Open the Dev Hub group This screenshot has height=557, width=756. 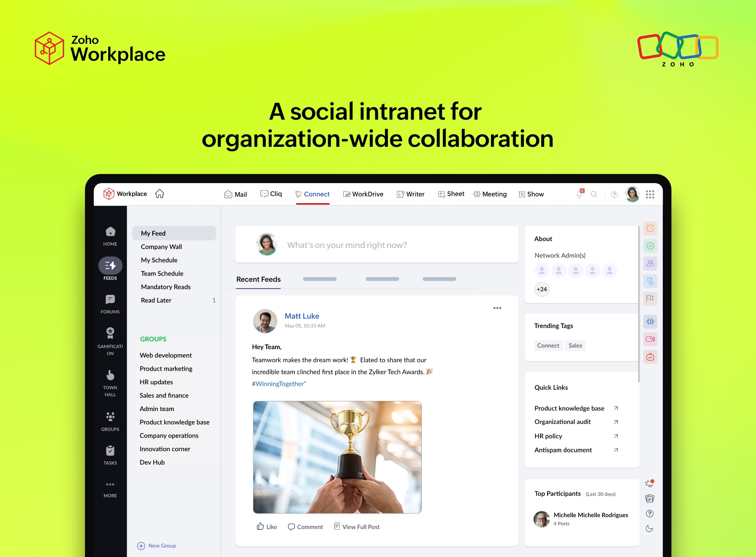152,462
